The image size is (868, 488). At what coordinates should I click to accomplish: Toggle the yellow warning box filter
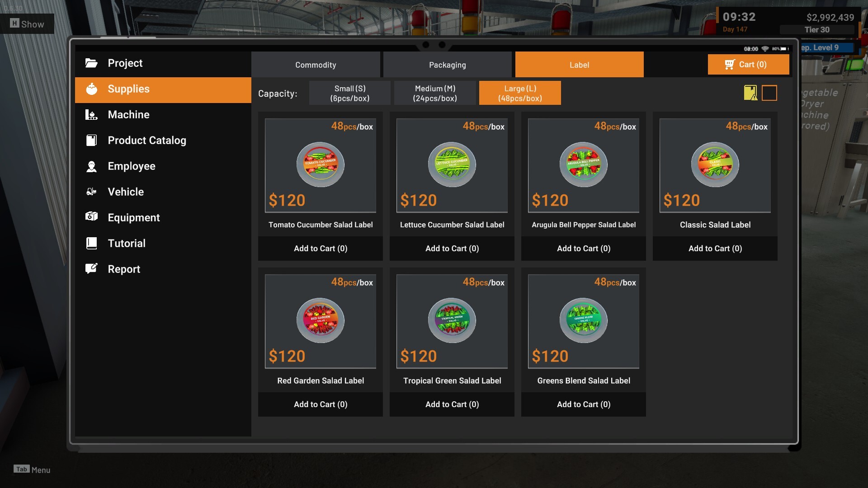point(750,93)
